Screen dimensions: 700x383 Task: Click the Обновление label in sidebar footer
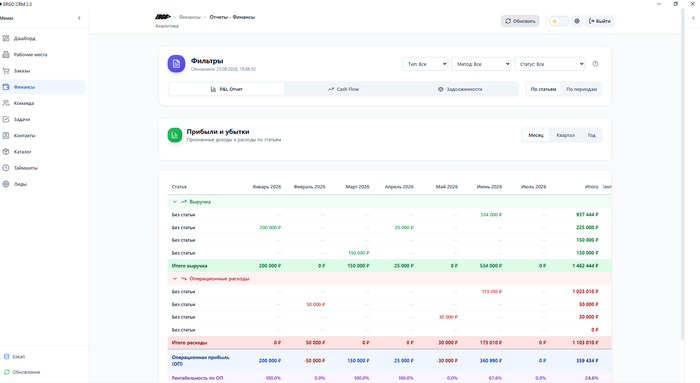click(26, 372)
